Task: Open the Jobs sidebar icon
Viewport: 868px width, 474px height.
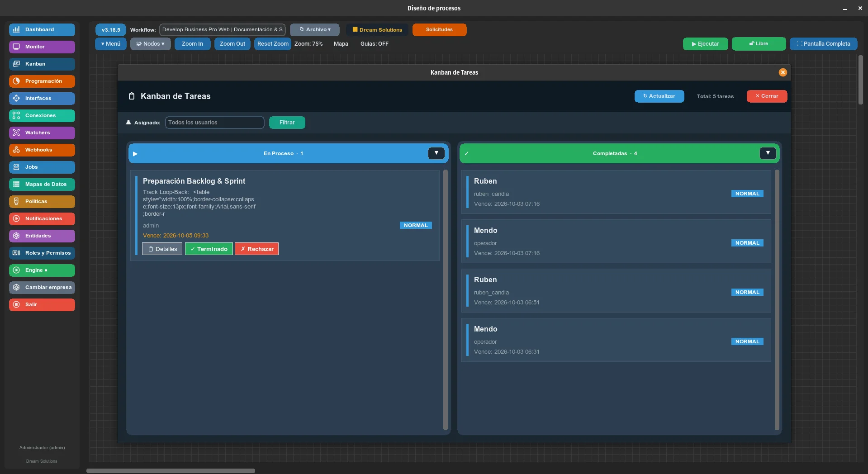Action: (16, 167)
